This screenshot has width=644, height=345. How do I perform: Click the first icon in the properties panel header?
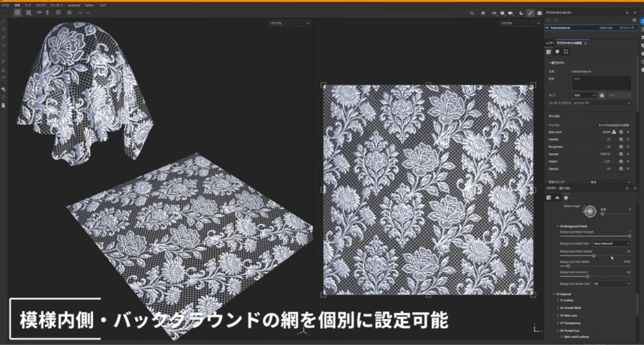click(548, 198)
